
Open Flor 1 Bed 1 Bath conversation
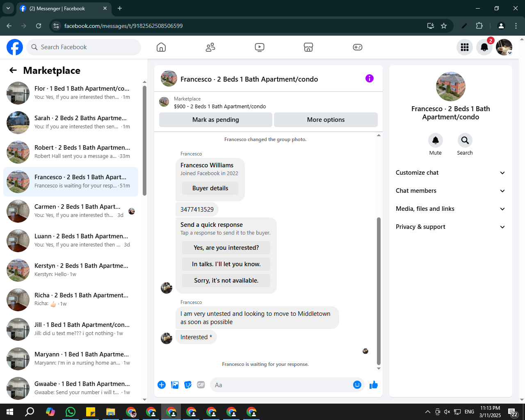click(x=71, y=93)
